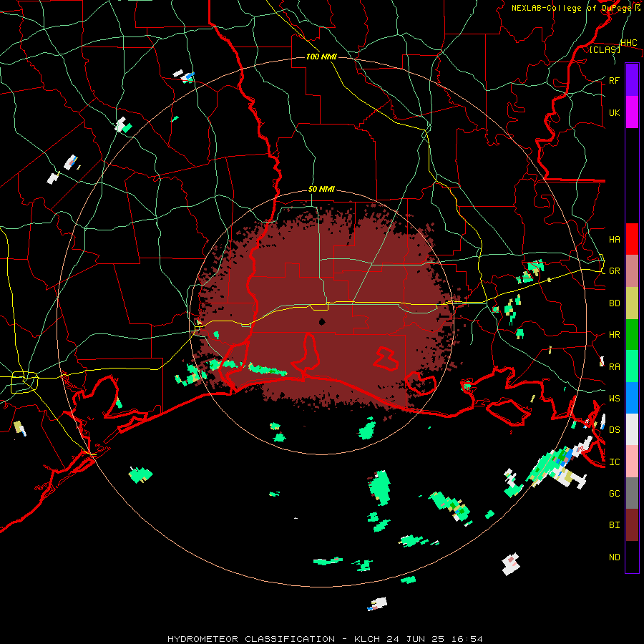Click the WS legend label
This screenshot has width=644, height=644.
pyautogui.click(x=615, y=399)
